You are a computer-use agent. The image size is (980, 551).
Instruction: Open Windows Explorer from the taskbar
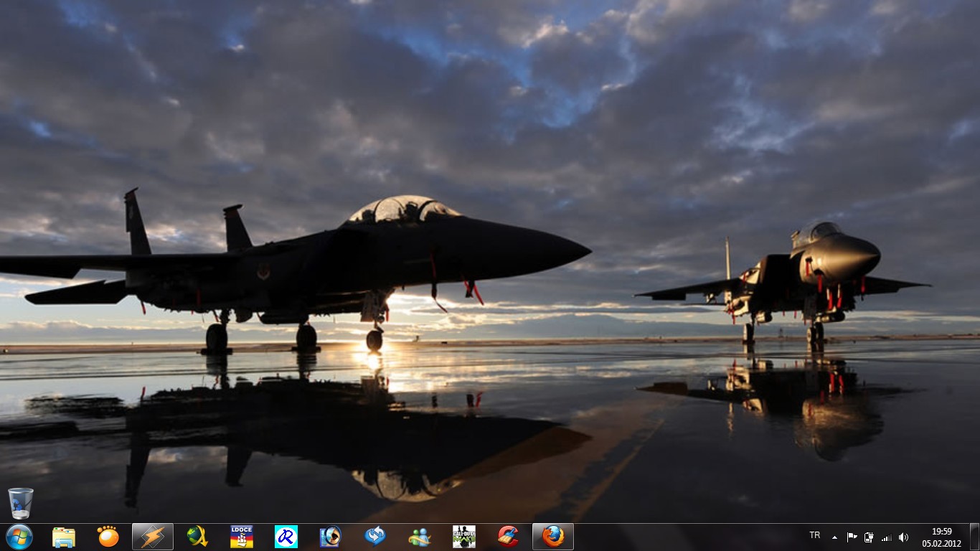[64, 537]
